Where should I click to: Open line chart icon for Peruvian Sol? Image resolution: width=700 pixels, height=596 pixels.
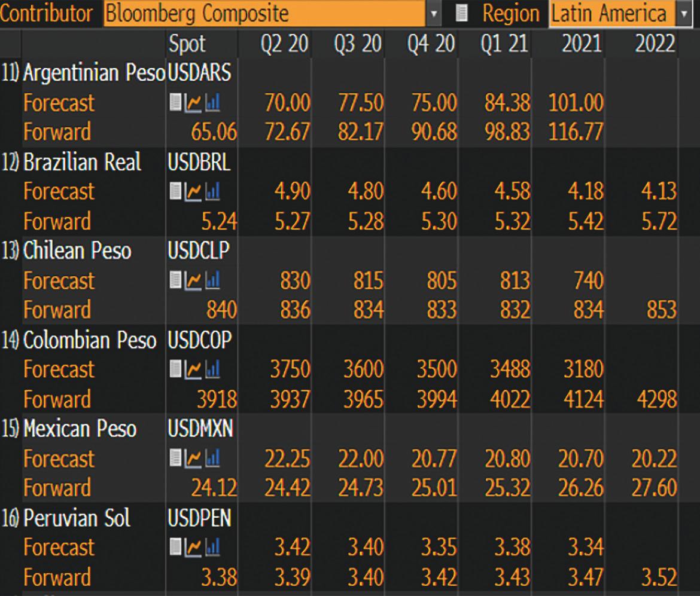pos(194,547)
